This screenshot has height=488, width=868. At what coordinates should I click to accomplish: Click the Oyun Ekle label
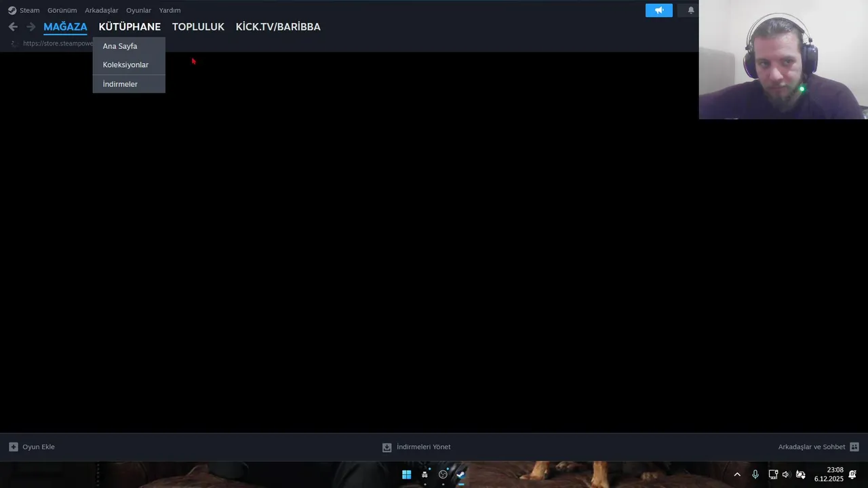click(x=39, y=447)
